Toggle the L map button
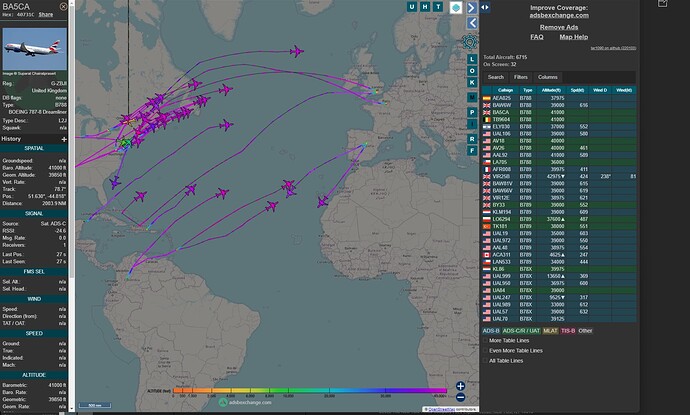Viewport: 690px width, 415px height. click(472, 59)
